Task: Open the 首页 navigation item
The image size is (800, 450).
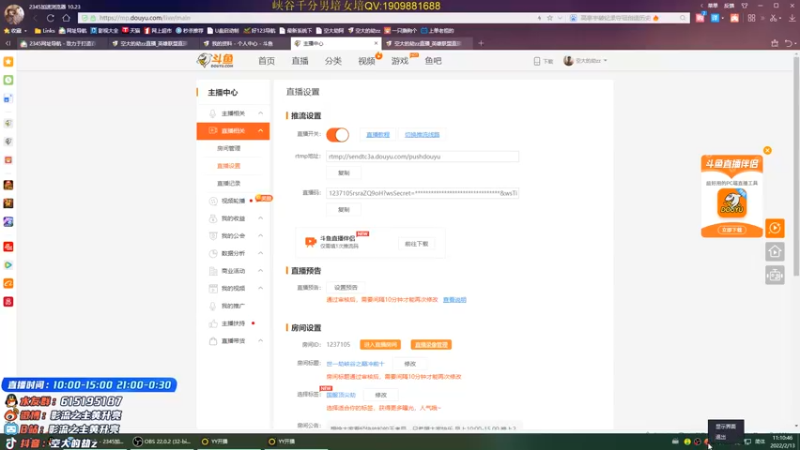Action: (266, 61)
